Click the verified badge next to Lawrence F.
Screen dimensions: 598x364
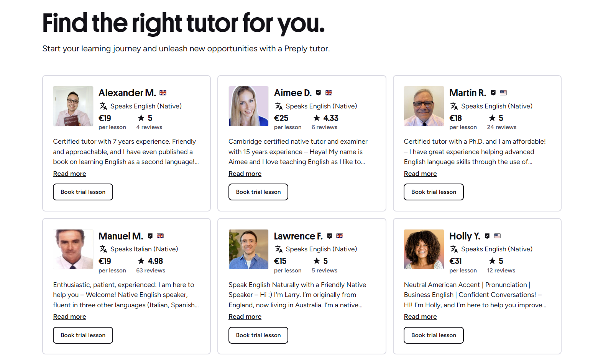[x=330, y=236]
